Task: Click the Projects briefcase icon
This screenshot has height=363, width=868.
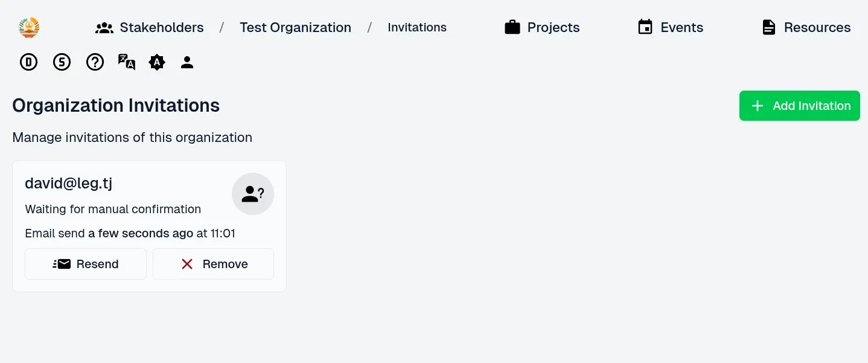Action: pyautogui.click(x=512, y=28)
